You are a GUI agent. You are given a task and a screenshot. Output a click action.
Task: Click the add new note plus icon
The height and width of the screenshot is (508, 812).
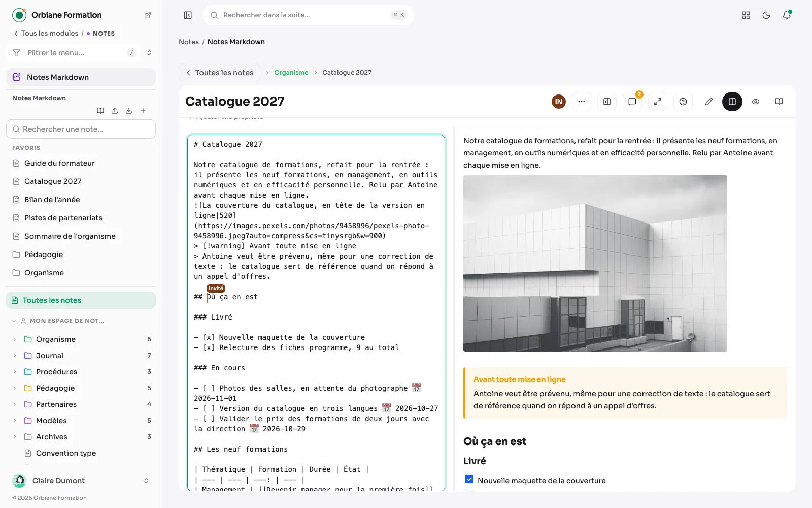pyautogui.click(x=143, y=111)
